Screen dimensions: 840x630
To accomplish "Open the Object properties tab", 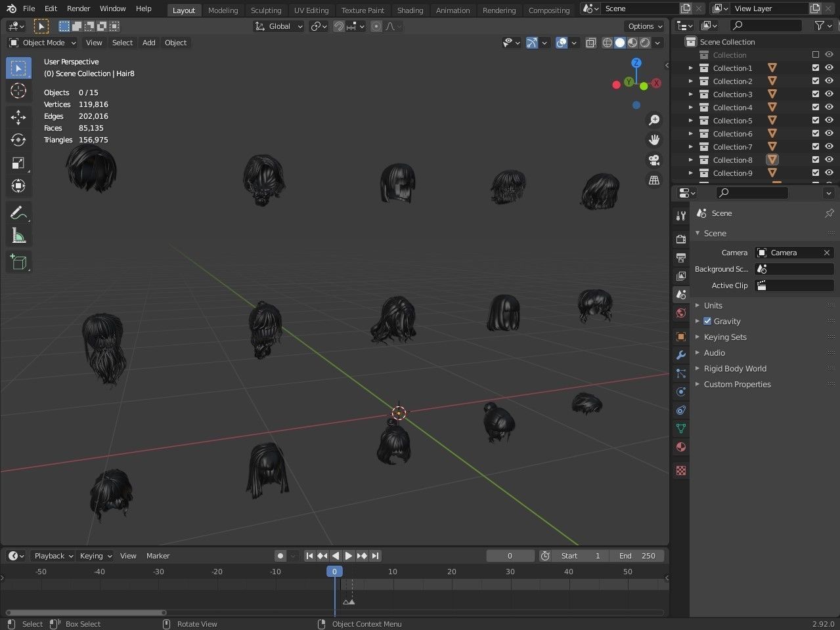I will pyautogui.click(x=681, y=337).
